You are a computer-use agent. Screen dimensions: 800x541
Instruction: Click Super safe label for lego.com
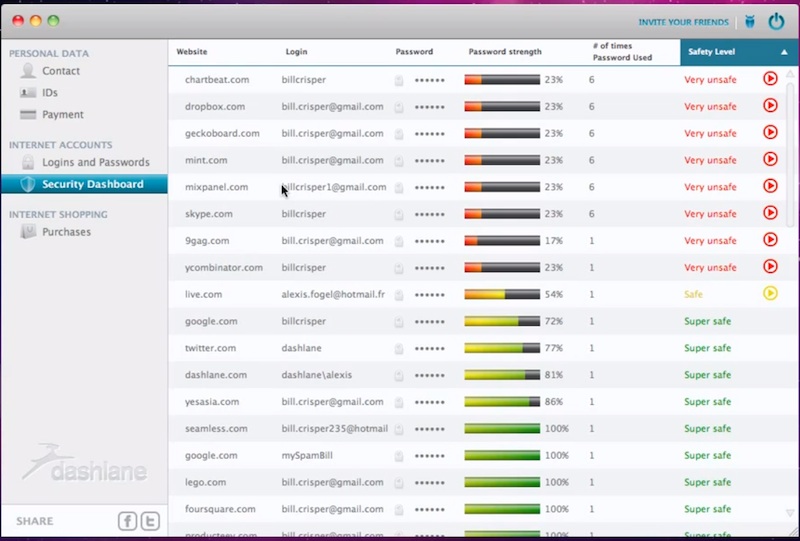click(708, 482)
